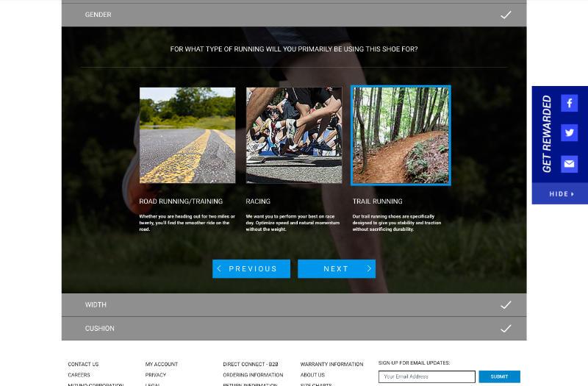The width and height of the screenshot is (588, 386).
Task: Choose the Road Running/Training label
Action: click(x=181, y=201)
